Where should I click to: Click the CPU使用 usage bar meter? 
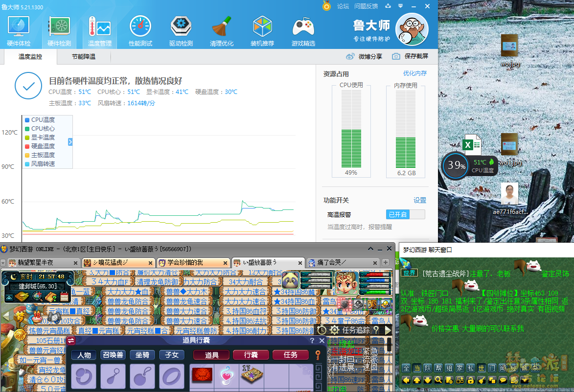point(351,129)
